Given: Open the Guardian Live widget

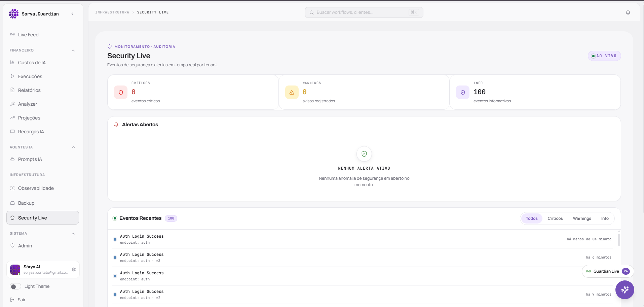Looking at the screenshot, I should click(x=608, y=271).
